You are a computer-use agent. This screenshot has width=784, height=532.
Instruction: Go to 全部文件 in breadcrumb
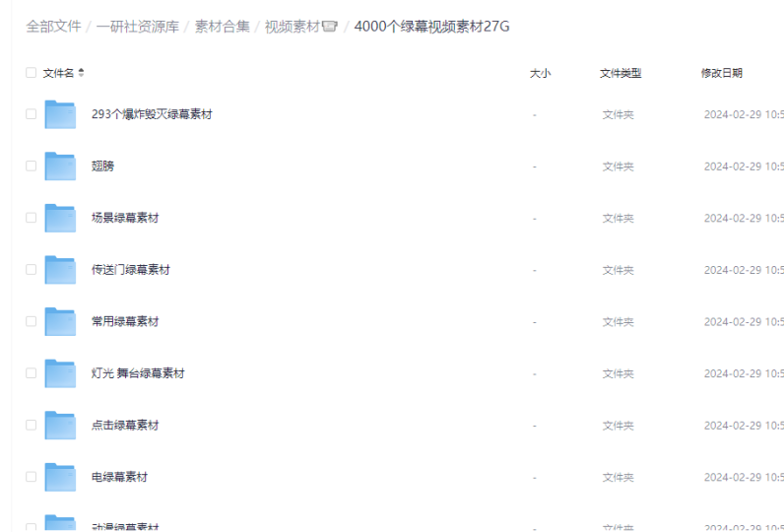click(x=53, y=27)
